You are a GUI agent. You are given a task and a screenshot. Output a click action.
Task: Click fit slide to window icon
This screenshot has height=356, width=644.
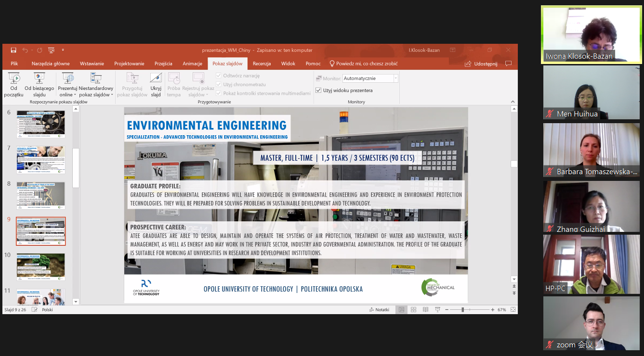(x=513, y=310)
